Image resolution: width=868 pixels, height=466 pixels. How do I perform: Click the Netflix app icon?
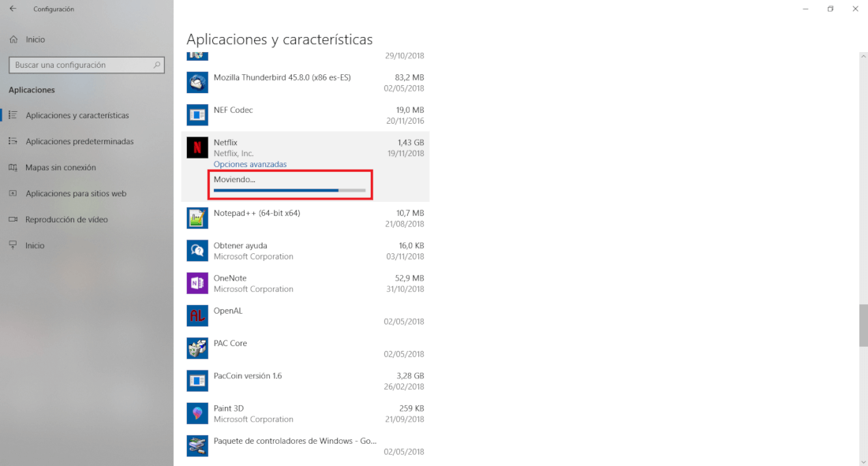(197, 147)
